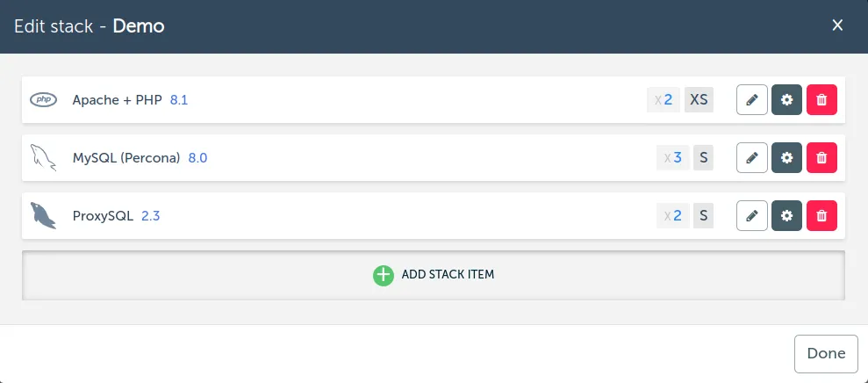Click the PHP logo icon

43,100
